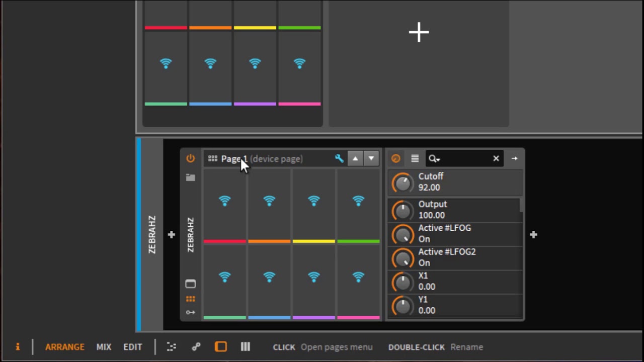644x362 pixels.
Task: Switch to the list view icon
Action: pos(415,158)
